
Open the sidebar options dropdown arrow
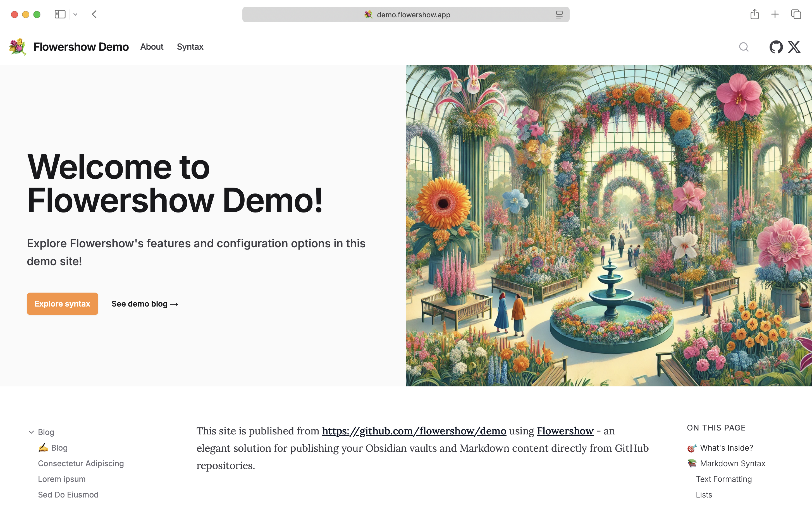click(x=75, y=15)
